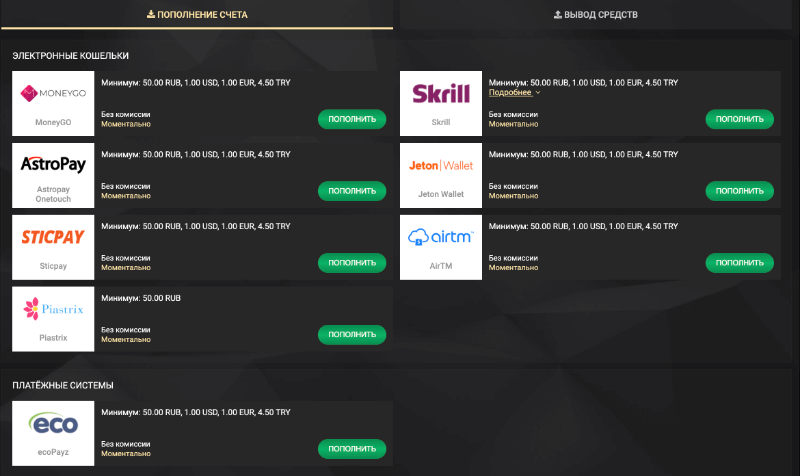Viewport: 800px width, 476px height.
Task: Deposit via ecoPayz Пополнить button
Action: 352,449
